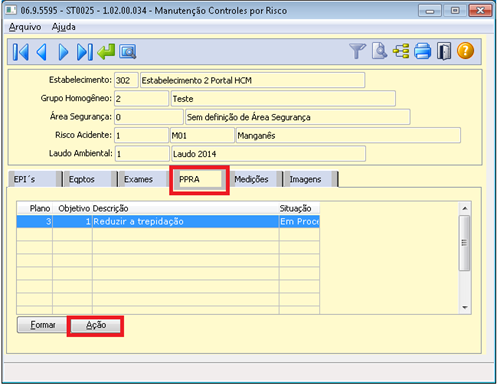Click the Situação column header
500x386 pixels.
point(299,208)
